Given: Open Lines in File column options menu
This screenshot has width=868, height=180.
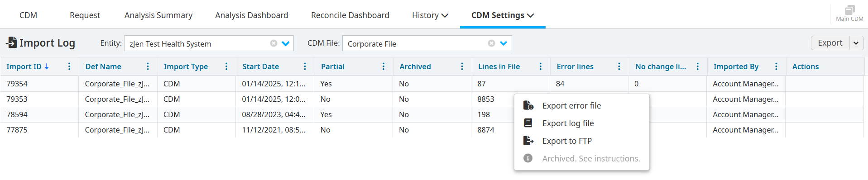Looking at the screenshot, I should pos(541,66).
